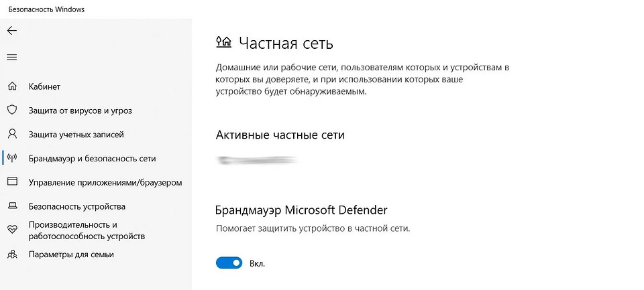Screen dimensions: 644x290
Task: Open Безопасность устройства page
Action: [76, 206]
